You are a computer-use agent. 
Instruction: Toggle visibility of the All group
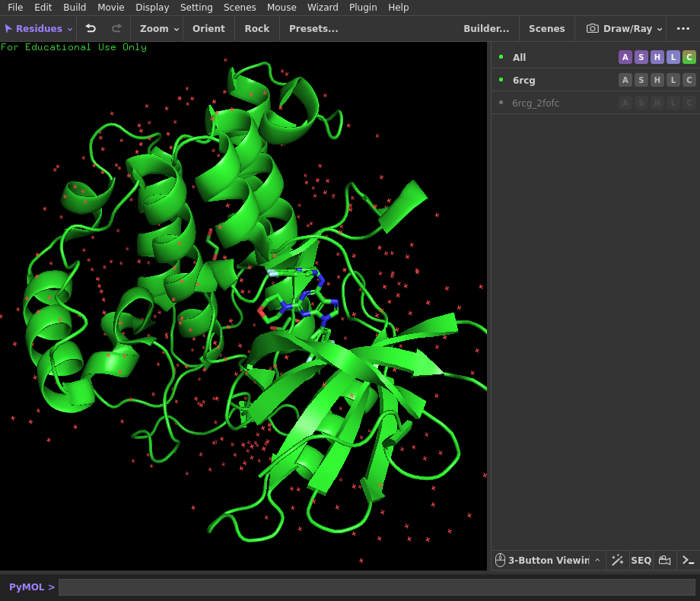(519, 57)
